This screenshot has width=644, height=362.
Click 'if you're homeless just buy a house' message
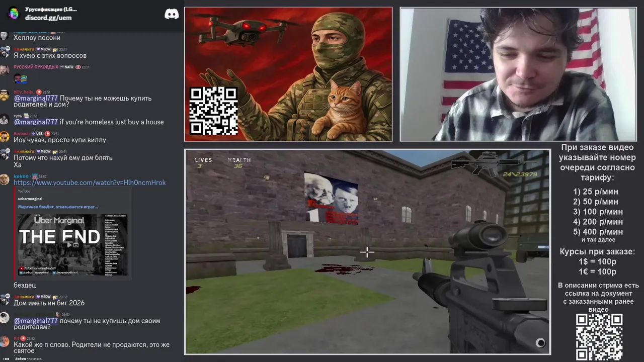[x=112, y=122]
